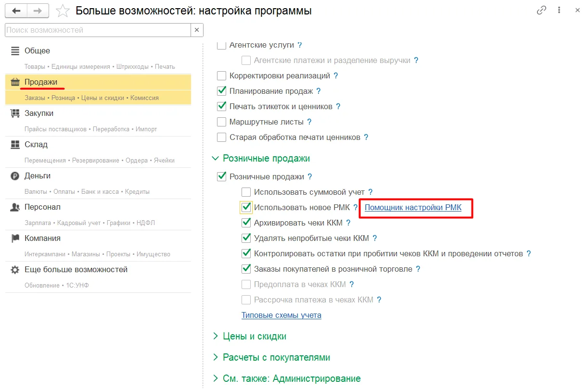Show help for Удалять непробитые чеки ККМ
Image resolution: width=588 pixels, height=389 pixels.
tap(375, 238)
